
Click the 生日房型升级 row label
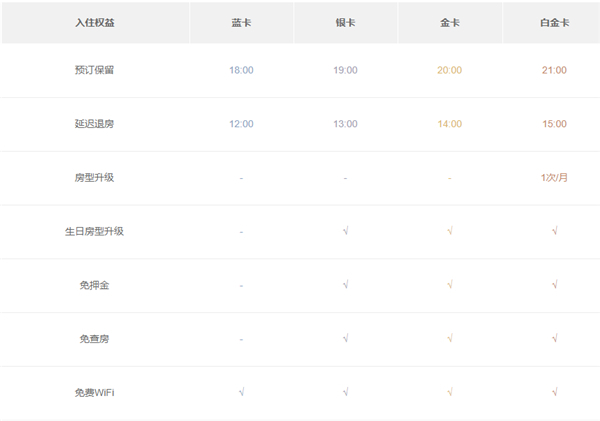[94, 231]
